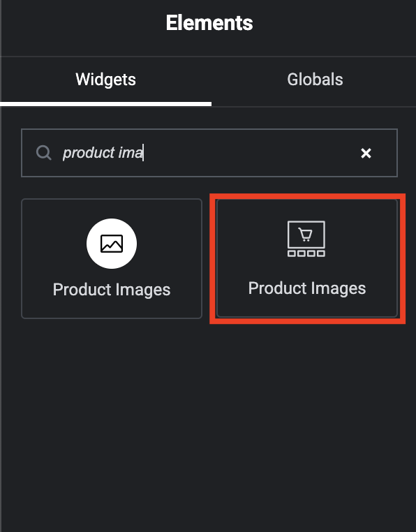Click the empty area right of the search text
The height and width of the screenshot is (532, 416).
pos(251,153)
